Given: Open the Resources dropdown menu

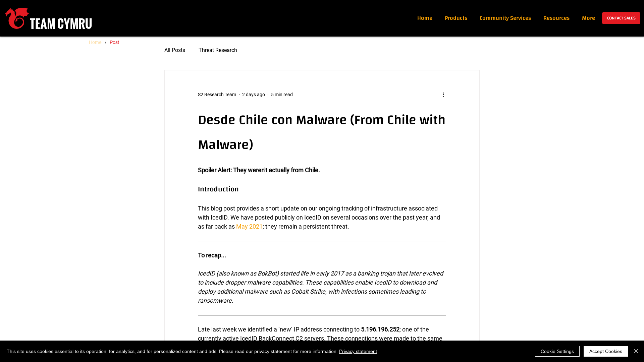Looking at the screenshot, I should pos(556,18).
